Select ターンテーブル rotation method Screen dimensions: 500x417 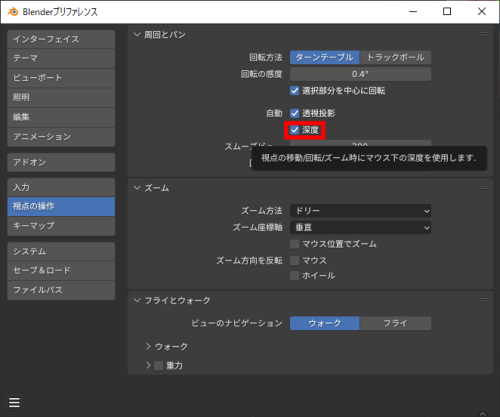click(325, 57)
